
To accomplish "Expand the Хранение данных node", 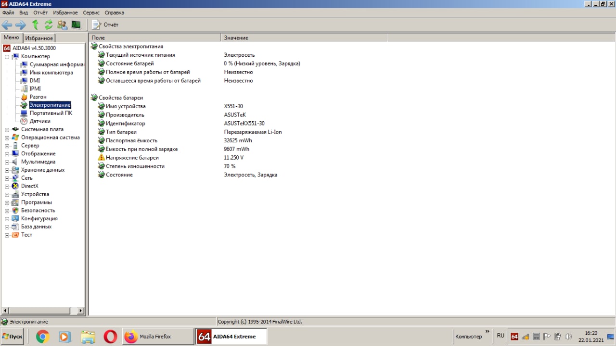I will (x=7, y=170).
